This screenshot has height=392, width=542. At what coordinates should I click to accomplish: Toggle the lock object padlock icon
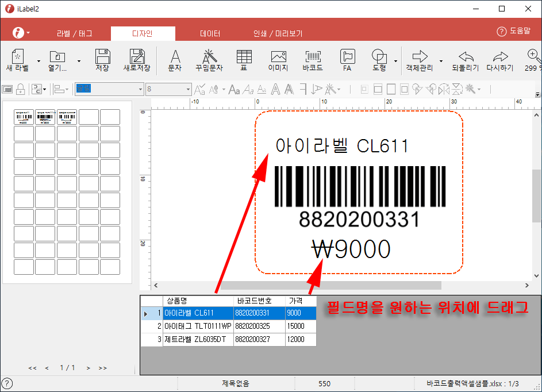(21, 90)
